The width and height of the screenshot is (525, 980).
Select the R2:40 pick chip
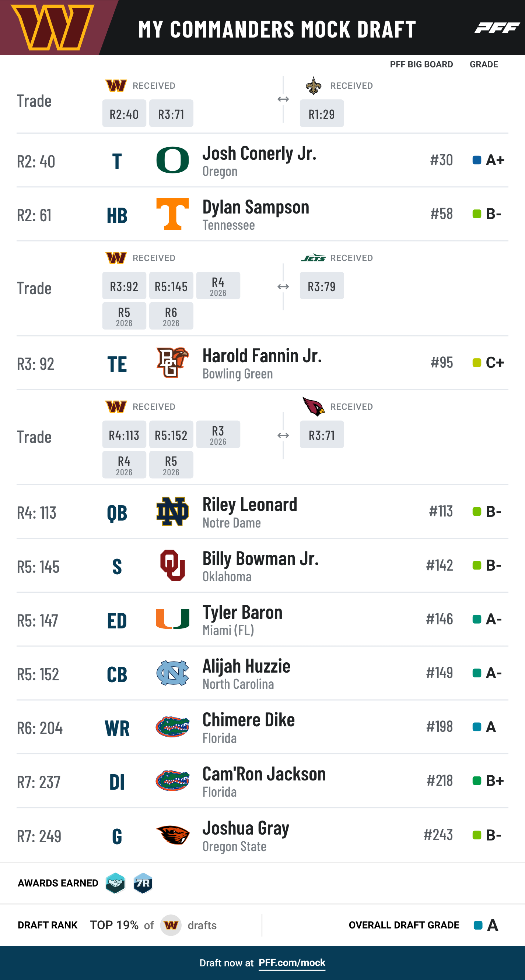[x=124, y=113]
